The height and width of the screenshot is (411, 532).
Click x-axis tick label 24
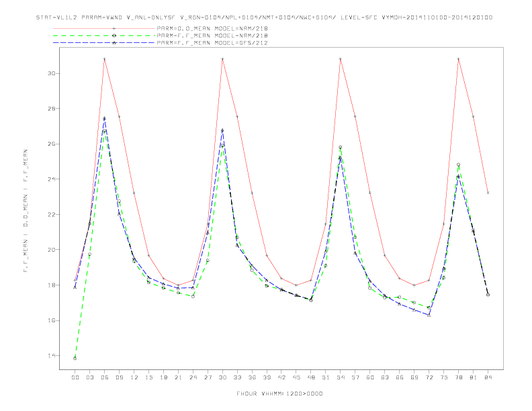point(193,377)
